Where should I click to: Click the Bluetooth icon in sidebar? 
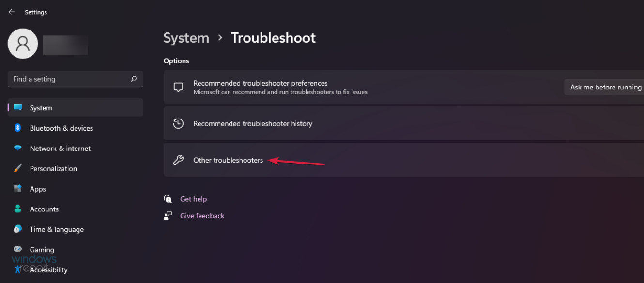(18, 128)
